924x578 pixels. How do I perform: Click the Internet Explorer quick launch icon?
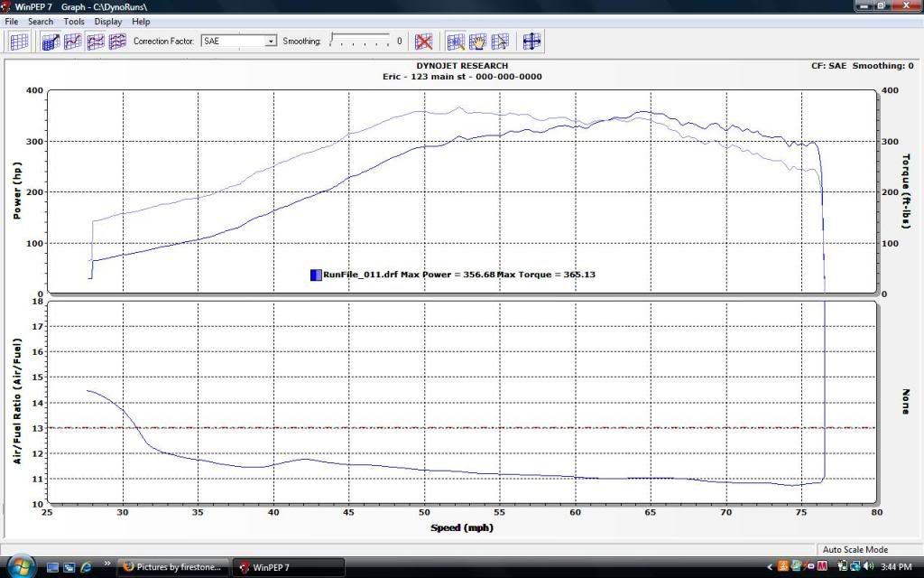click(87, 567)
